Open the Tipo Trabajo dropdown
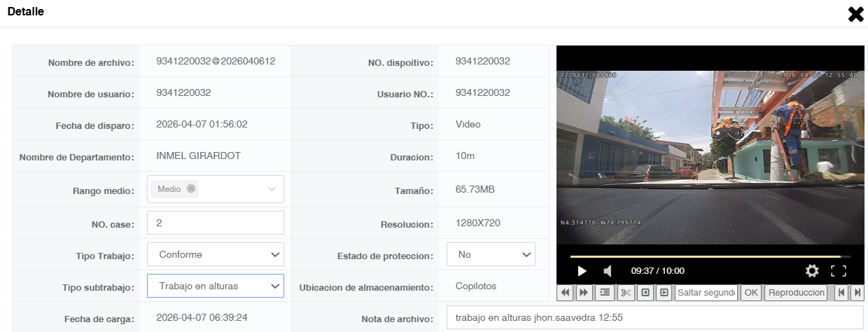This screenshot has width=868, height=332. [216, 255]
